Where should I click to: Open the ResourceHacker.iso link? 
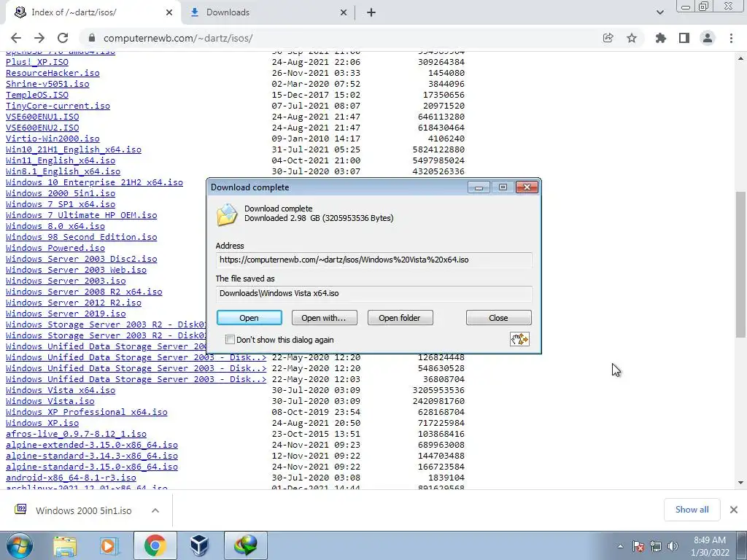(53, 73)
